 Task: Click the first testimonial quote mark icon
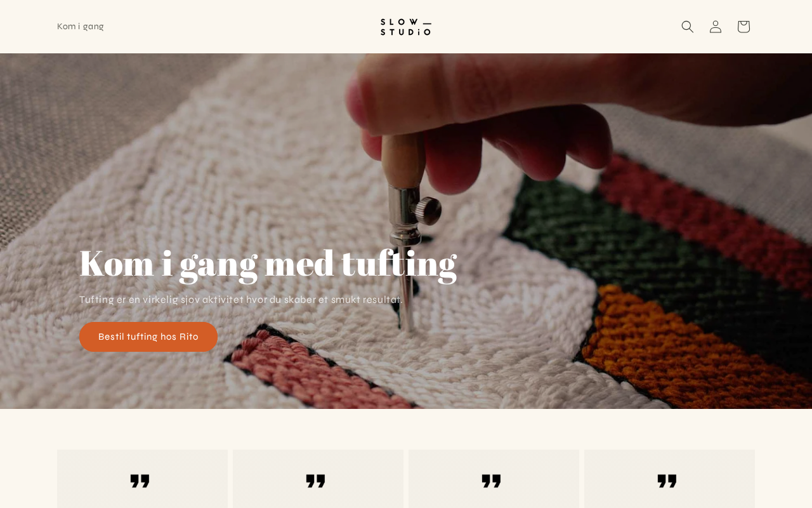(140, 481)
